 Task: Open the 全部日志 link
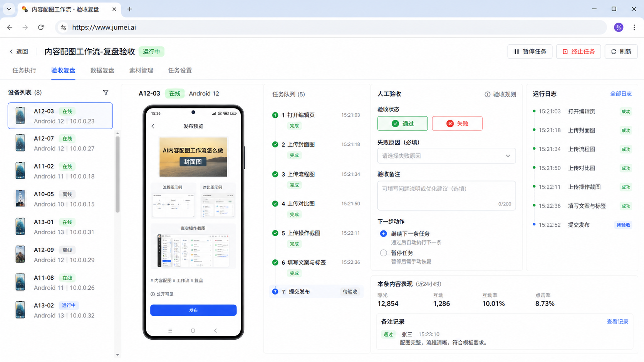(x=621, y=94)
